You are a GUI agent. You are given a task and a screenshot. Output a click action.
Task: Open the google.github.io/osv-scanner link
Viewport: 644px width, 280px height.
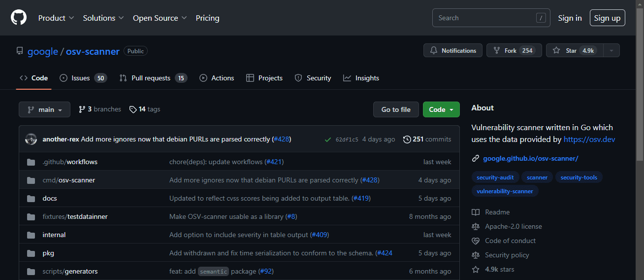(x=530, y=158)
